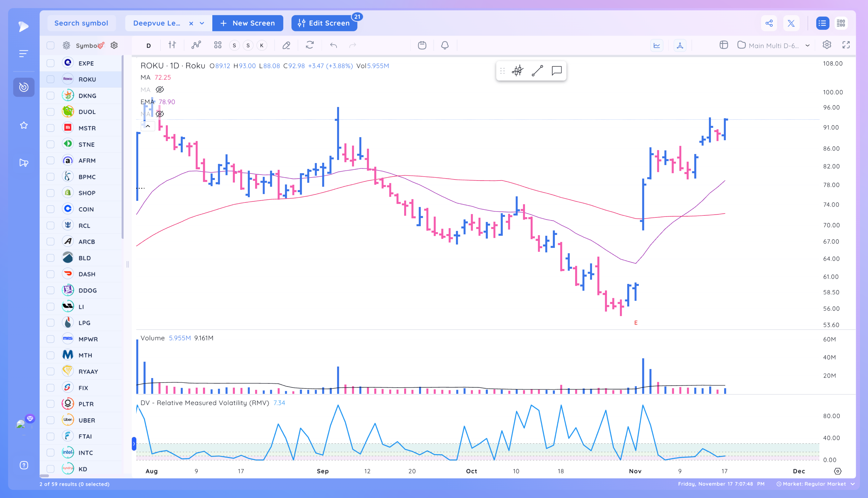Click the symbol list vertical scrollbar
The image size is (868, 498).
click(122, 147)
